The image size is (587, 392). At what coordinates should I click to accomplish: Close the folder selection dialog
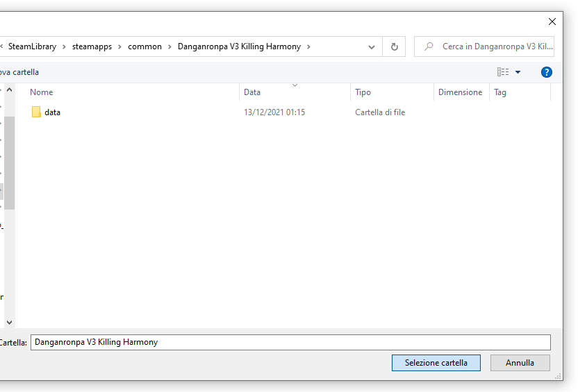[x=552, y=22]
